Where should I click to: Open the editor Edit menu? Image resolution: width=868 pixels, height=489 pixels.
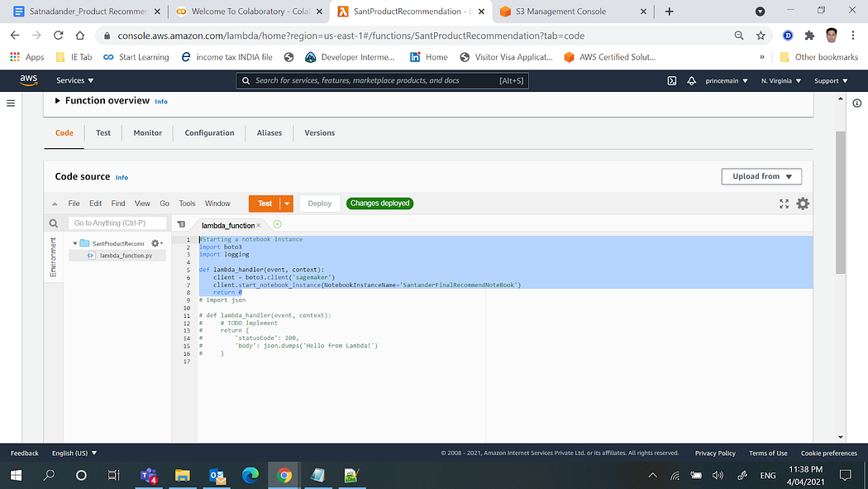pos(95,204)
